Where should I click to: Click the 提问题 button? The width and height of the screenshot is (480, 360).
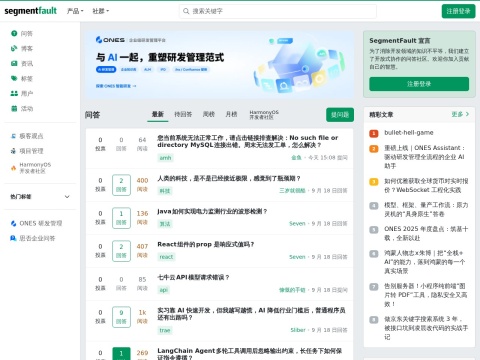point(340,115)
